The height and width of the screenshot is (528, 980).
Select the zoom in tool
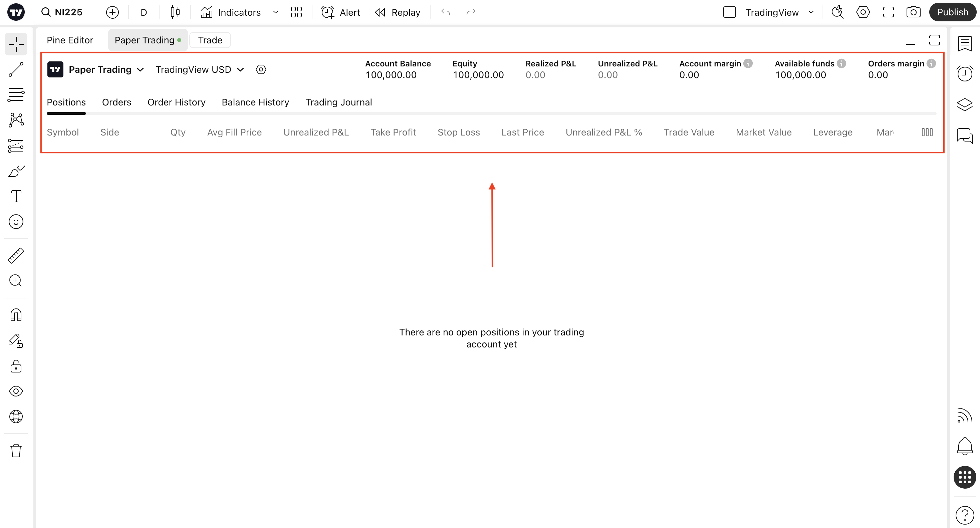(x=16, y=281)
